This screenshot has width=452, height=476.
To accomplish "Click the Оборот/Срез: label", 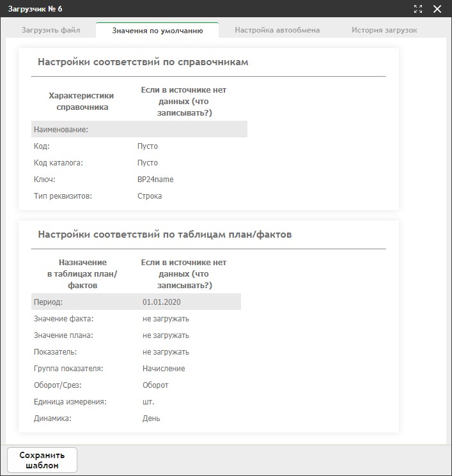I will (x=58, y=385).
